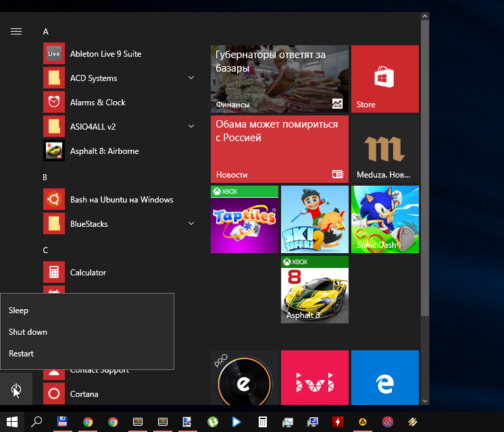Launch Alarms & Clock app
This screenshot has width=504, height=432.
click(97, 103)
